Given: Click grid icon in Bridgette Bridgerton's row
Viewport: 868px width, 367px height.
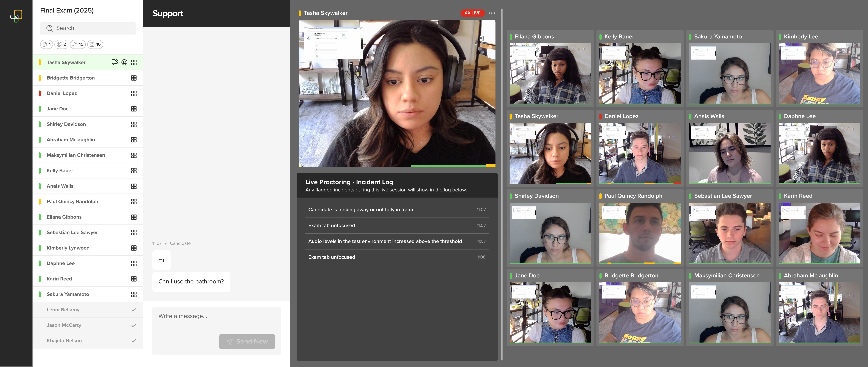Looking at the screenshot, I should point(134,78).
